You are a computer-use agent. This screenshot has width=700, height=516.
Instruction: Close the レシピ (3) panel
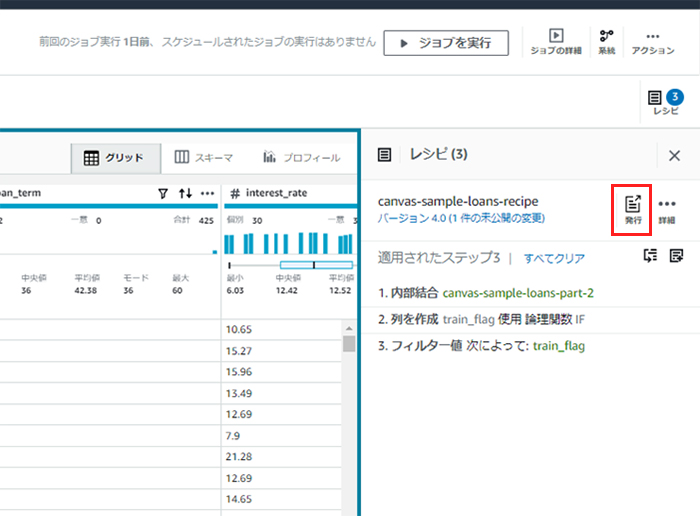tap(674, 155)
